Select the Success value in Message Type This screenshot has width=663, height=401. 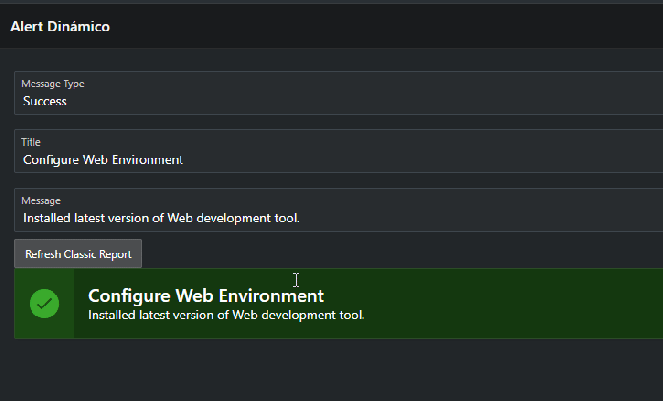[45, 101]
